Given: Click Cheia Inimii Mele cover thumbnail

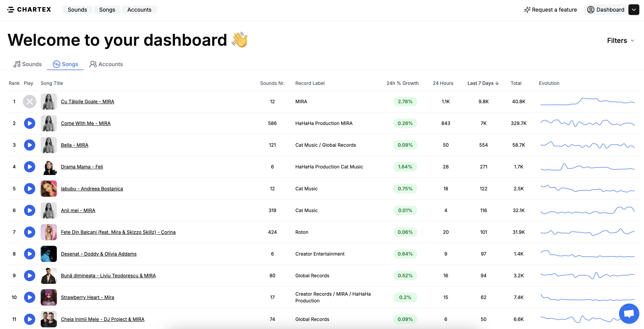Looking at the screenshot, I should 49,319.
